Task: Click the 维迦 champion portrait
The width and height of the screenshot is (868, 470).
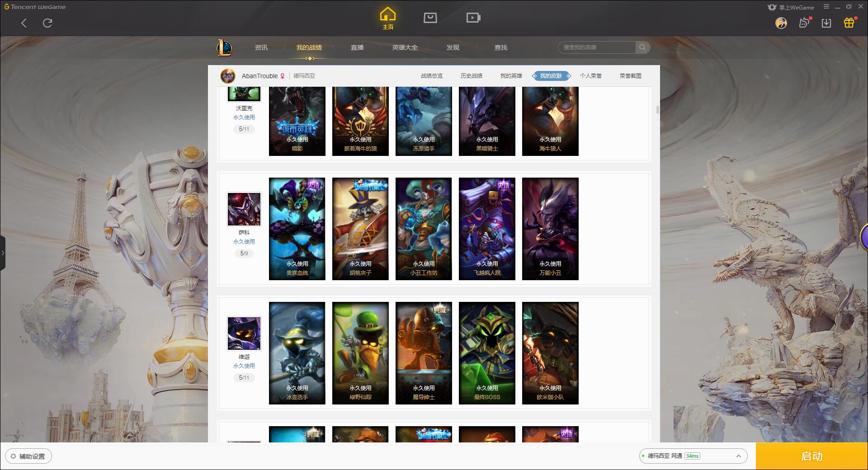Action: pos(244,334)
